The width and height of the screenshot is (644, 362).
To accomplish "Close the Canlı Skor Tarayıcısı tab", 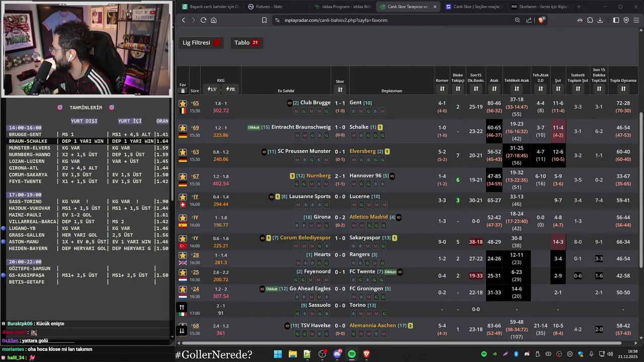I will pyautogui.click(x=435, y=7).
